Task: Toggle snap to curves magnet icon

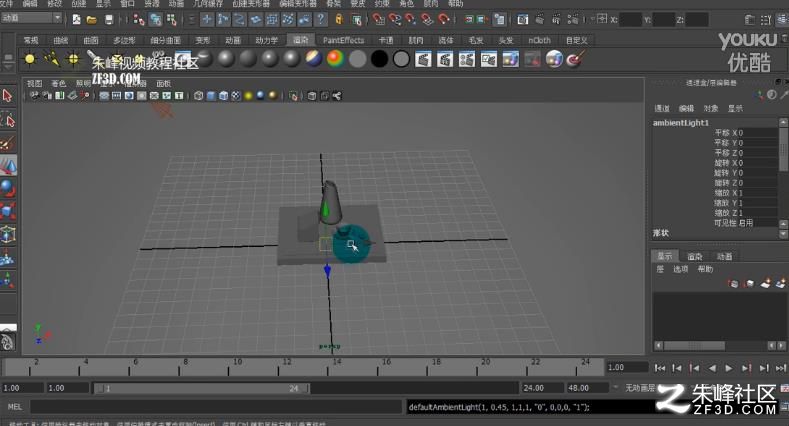Action: coord(394,20)
